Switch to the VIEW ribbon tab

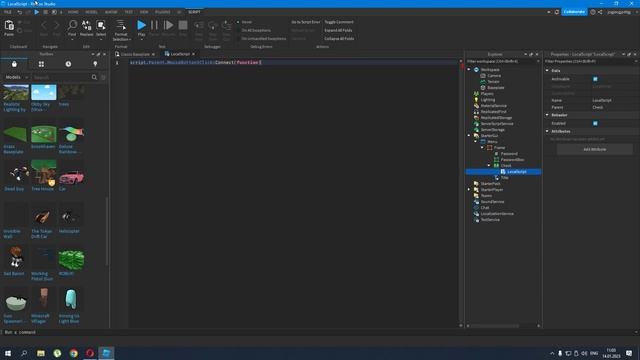tap(144, 12)
